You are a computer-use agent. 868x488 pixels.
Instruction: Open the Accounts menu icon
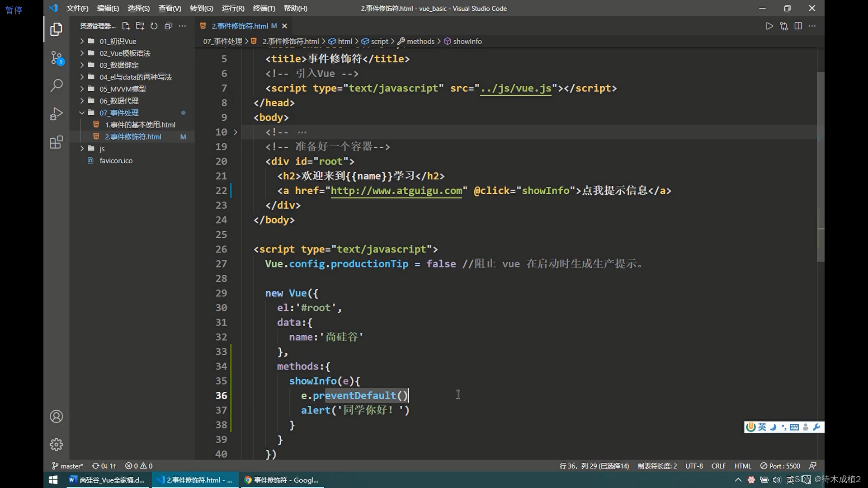pyautogui.click(x=56, y=416)
